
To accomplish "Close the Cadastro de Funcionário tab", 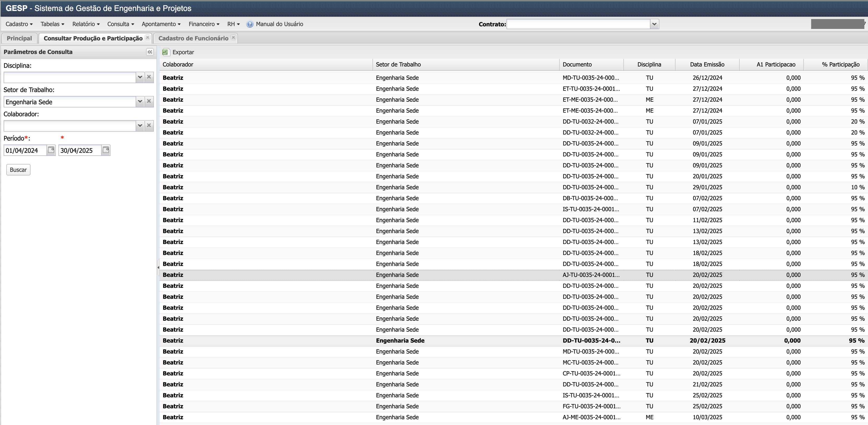I will click(233, 38).
